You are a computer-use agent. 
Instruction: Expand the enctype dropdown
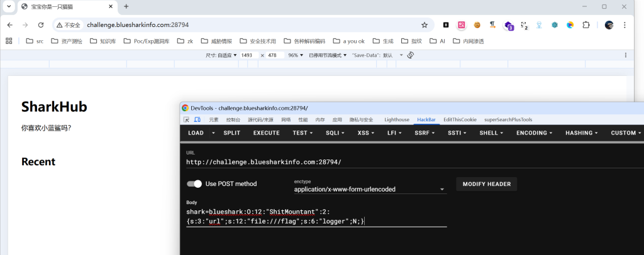[370, 189]
